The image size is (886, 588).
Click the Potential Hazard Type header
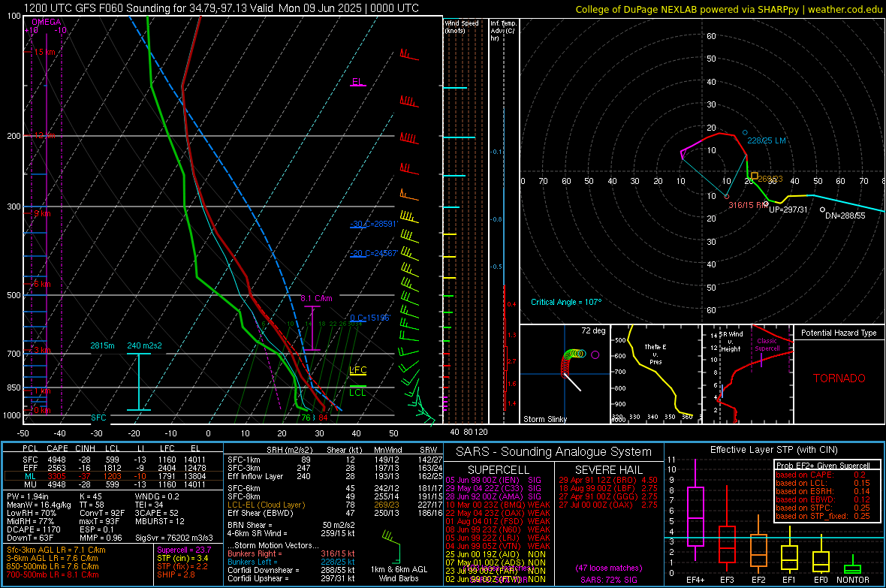pyautogui.click(x=839, y=333)
